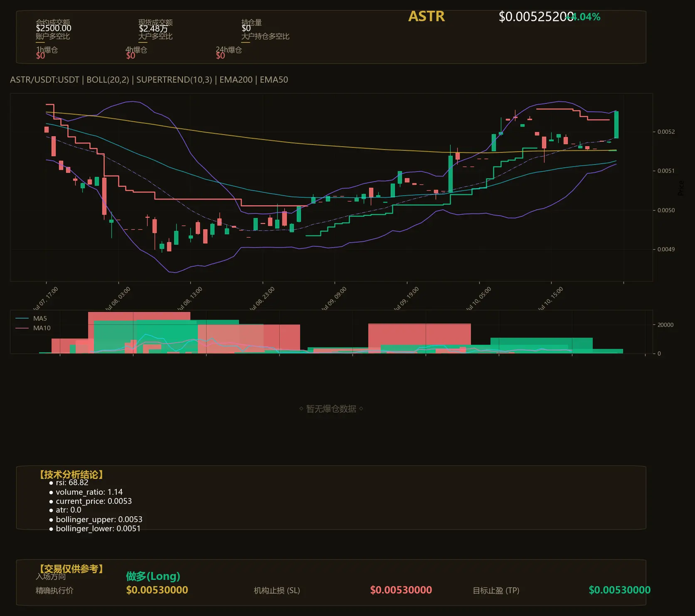
Task: Click the 精确执行价 label
Action: 54,591
